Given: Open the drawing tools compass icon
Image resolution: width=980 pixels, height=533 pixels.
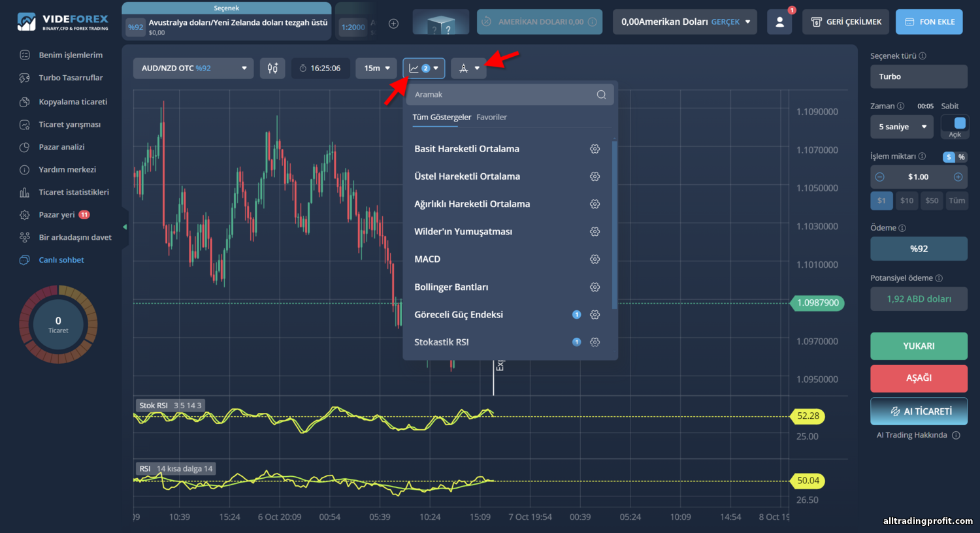Looking at the screenshot, I should (469, 68).
